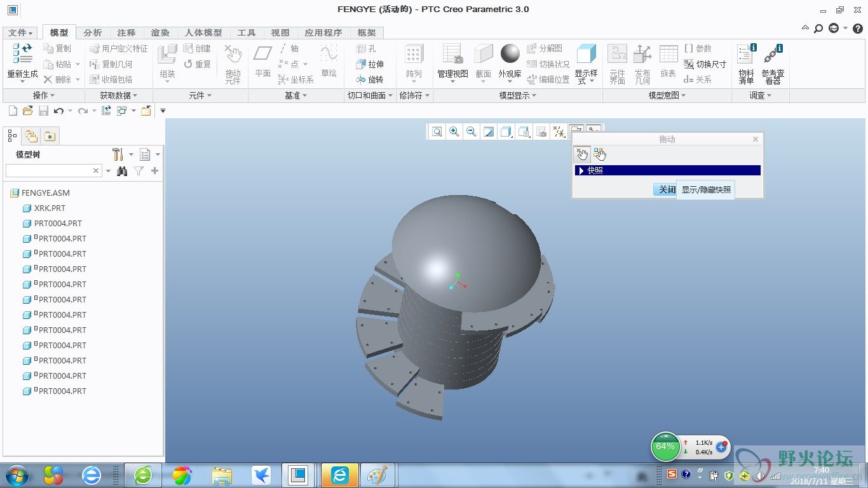Click the 截面 (Section) icon
The image size is (868, 488).
pyautogui.click(x=484, y=54)
